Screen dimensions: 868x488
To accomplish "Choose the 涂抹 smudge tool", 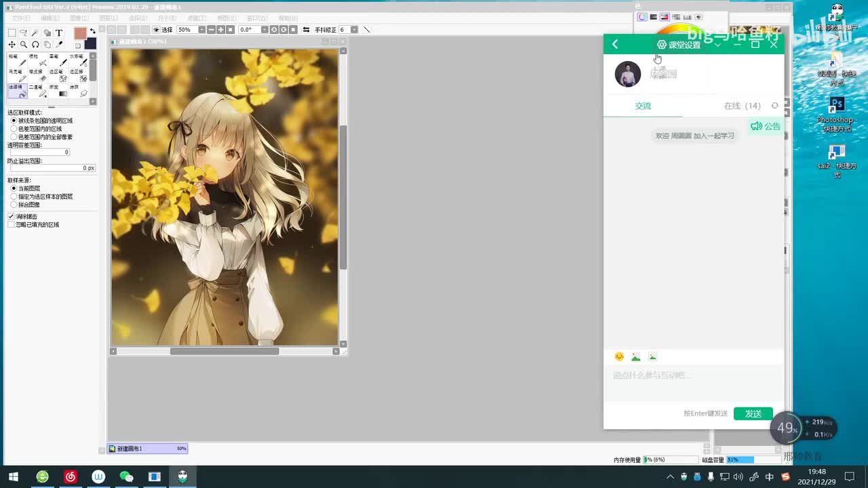I will click(x=78, y=91).
